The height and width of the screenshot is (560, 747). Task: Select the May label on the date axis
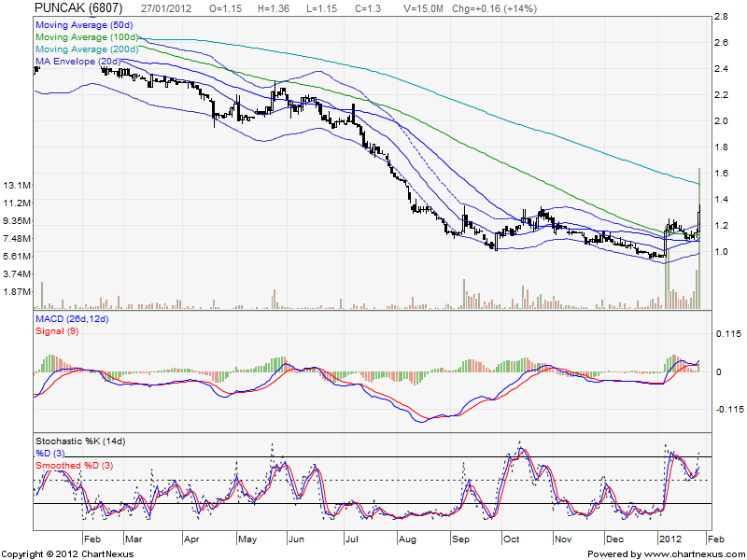[247, 539]
